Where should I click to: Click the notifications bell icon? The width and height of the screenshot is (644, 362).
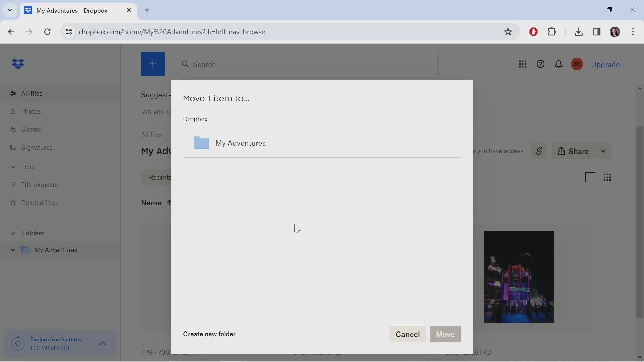tap(558, 65)
